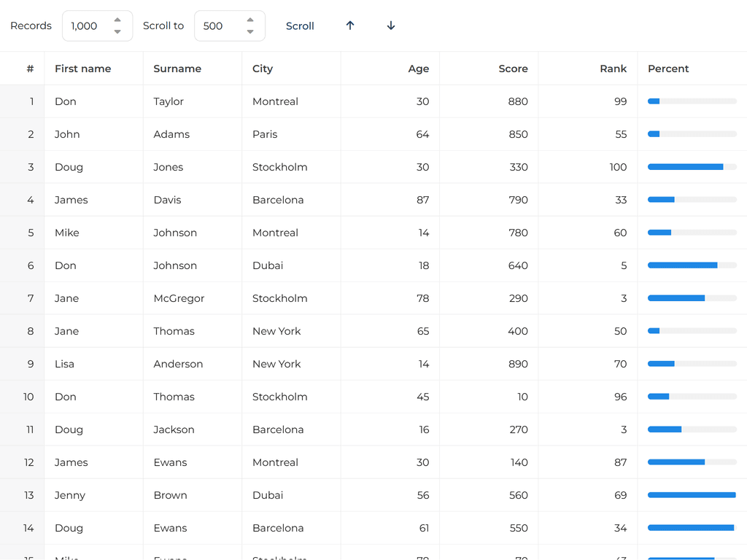Click the Montreal cell in row 1

click(x=275, y=101)
